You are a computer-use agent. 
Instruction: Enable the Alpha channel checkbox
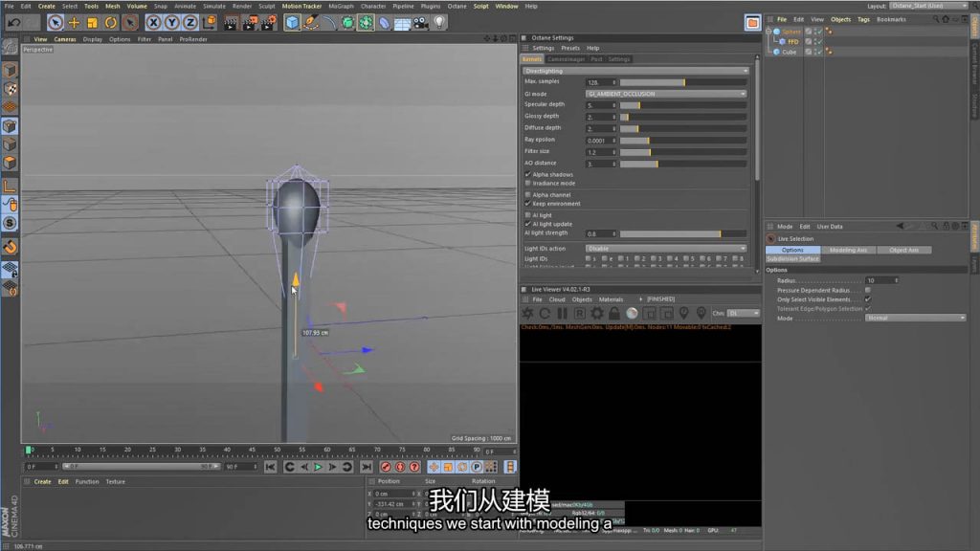(x=528, y=195)
